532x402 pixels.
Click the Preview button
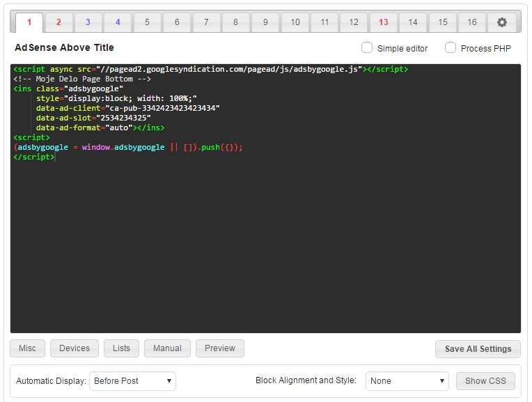click(x=220, y=348)
